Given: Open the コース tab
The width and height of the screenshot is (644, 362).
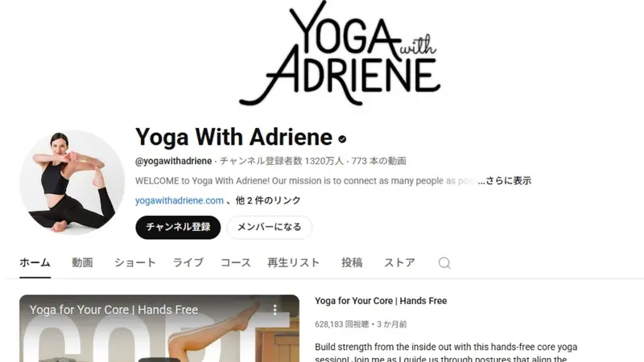Looking at the screenshot, I should tap(236, 263).
